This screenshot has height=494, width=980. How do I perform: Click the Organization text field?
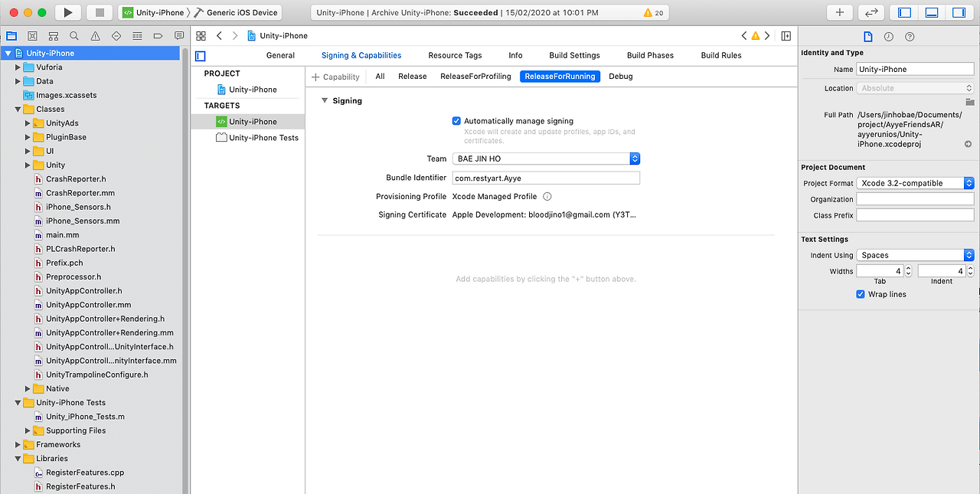point(915,199)
